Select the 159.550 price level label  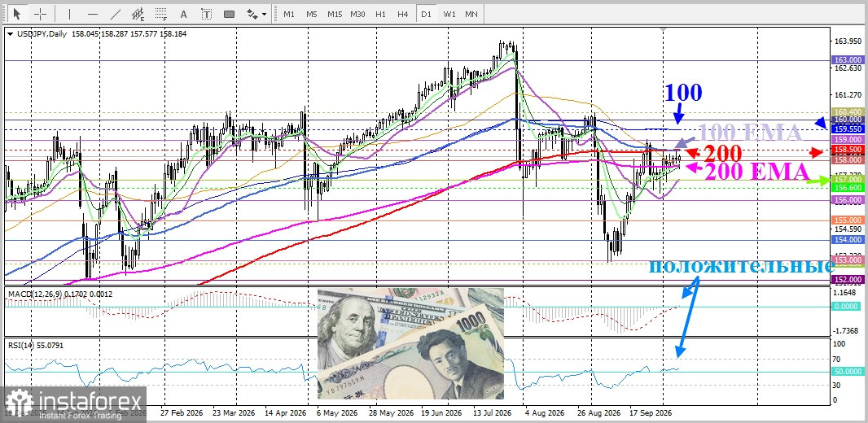848,129
